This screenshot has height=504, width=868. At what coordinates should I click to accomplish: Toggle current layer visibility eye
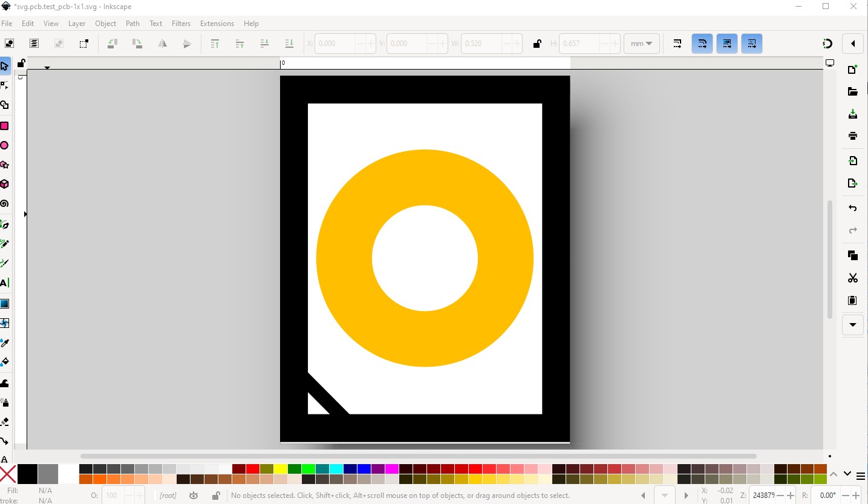click(x=194, y=496)
